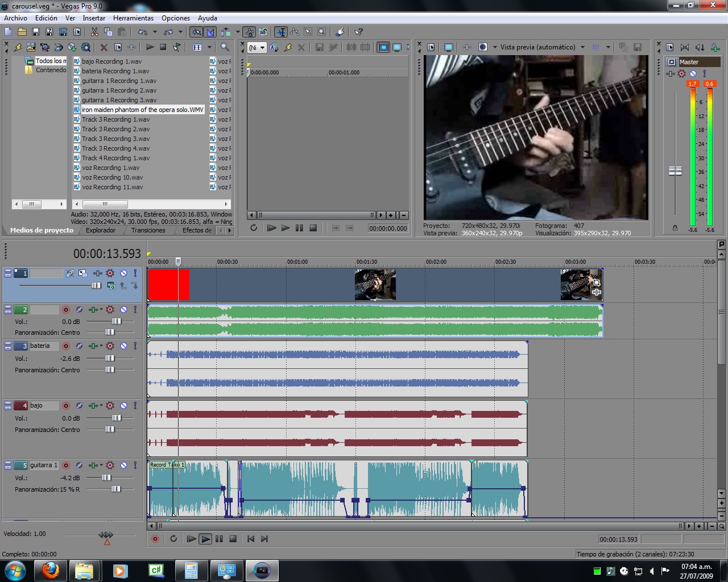Select the Normal Edit tool

click(x=280, y=32)
